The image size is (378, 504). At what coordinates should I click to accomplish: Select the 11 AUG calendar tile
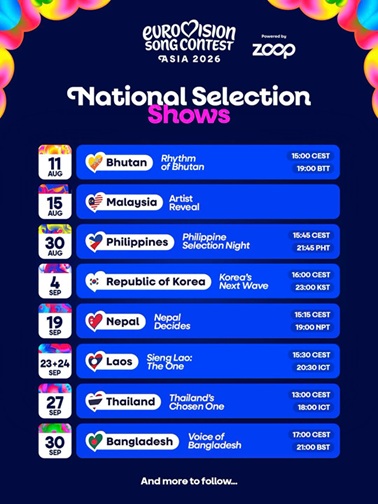(x=55, y=162)
